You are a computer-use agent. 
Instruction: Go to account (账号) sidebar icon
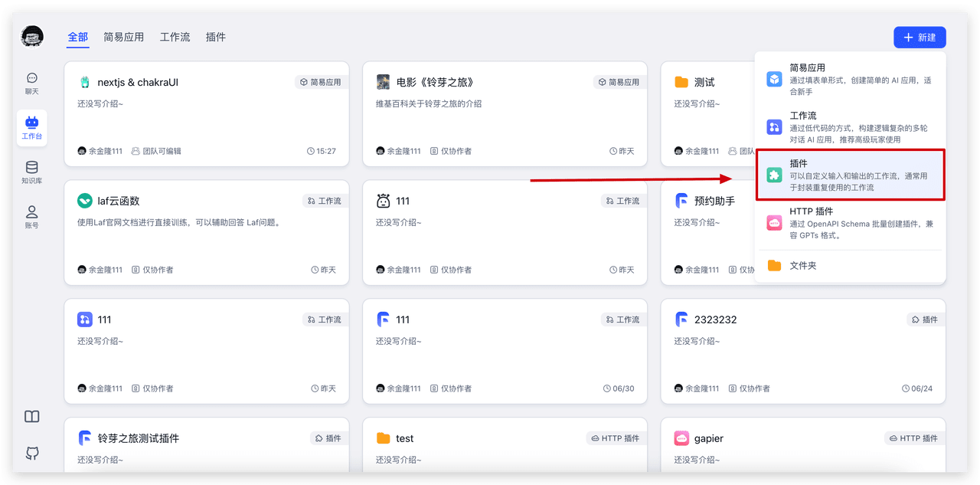(x=31, y=217)
